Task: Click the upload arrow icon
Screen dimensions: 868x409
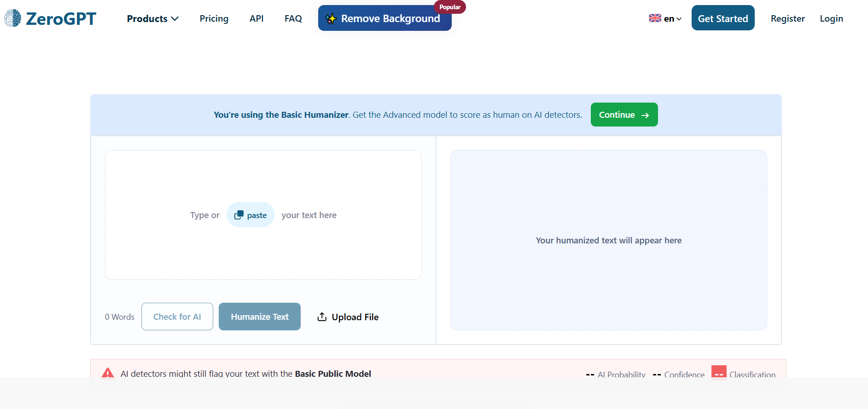Action: pos(322,317)
